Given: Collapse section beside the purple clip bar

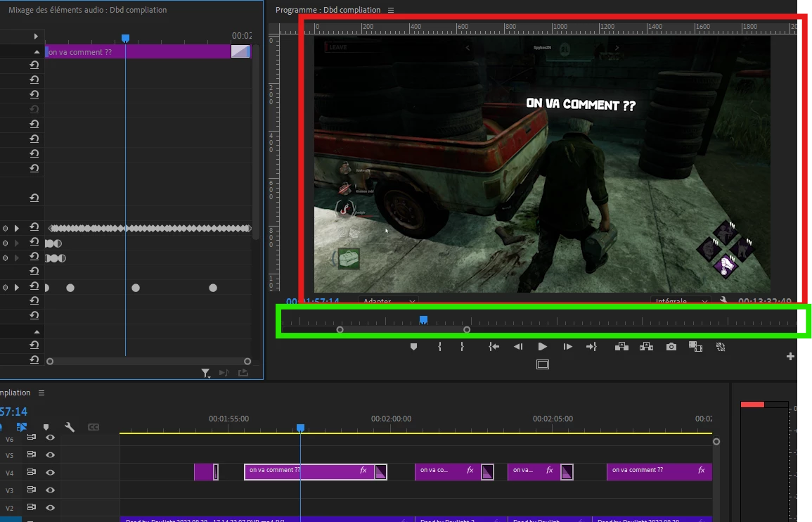Looking at the screenshot, I should [37, 52].
